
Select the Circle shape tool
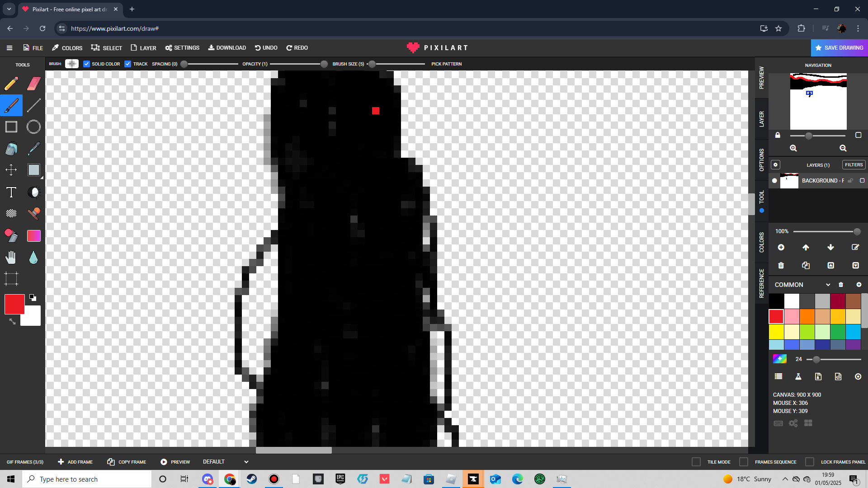pyautogui.click(x=34, y=127)
